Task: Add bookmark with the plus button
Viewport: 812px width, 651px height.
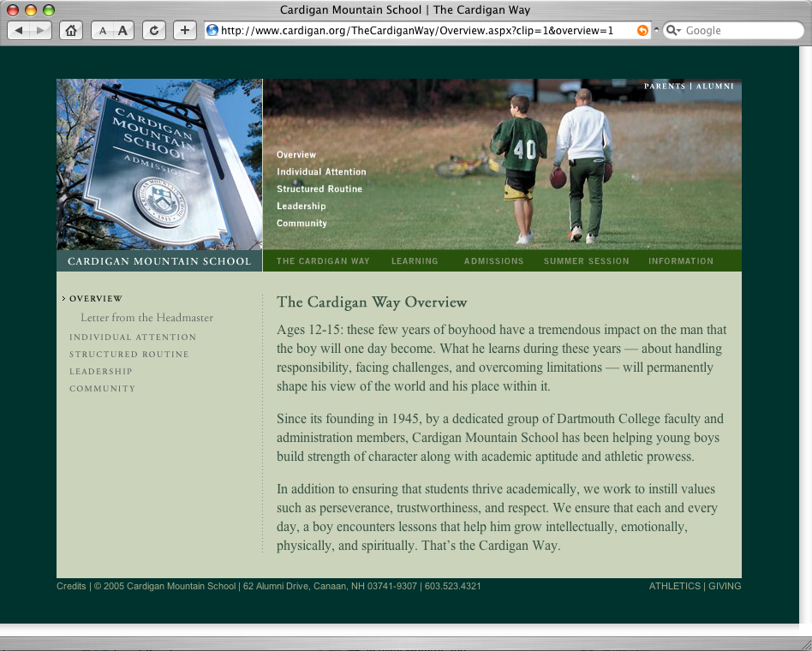Action: (x=185, y=31)
